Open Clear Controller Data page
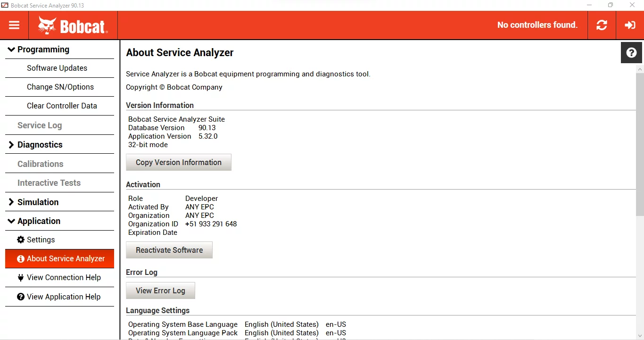Screen dimensions: 644x340 (x=62, y=106)
